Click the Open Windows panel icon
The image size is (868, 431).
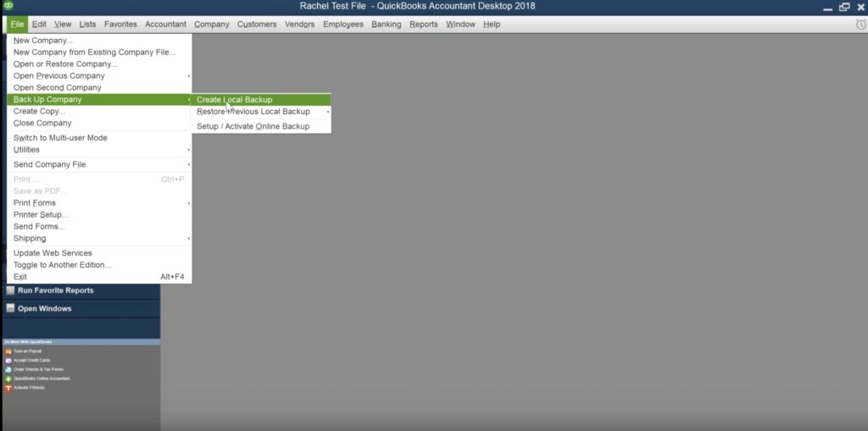[10, 308]
